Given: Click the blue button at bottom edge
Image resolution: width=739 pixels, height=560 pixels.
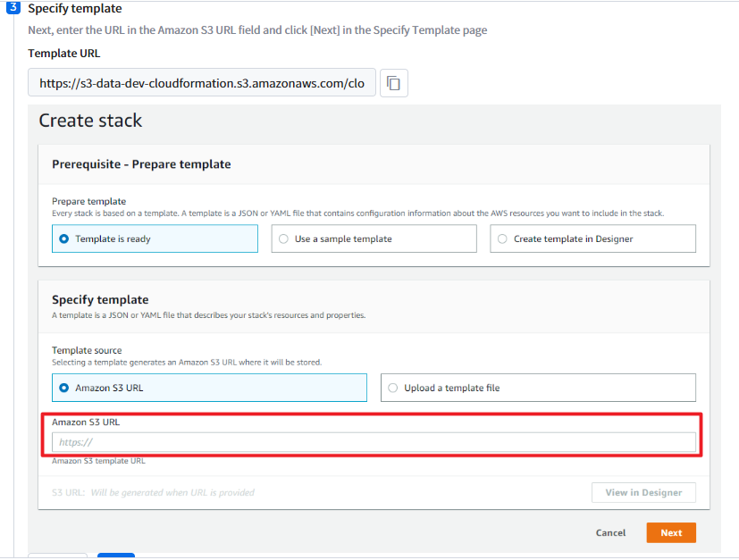Looking at the screenshot, I should 115,556.
